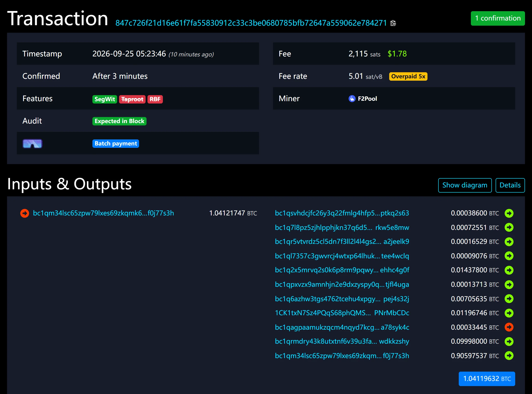Image resolution: width=532 pixels, height=394 pixels.
Task: Click the 1 confirmation badge
Action: (x=498, y=18)
